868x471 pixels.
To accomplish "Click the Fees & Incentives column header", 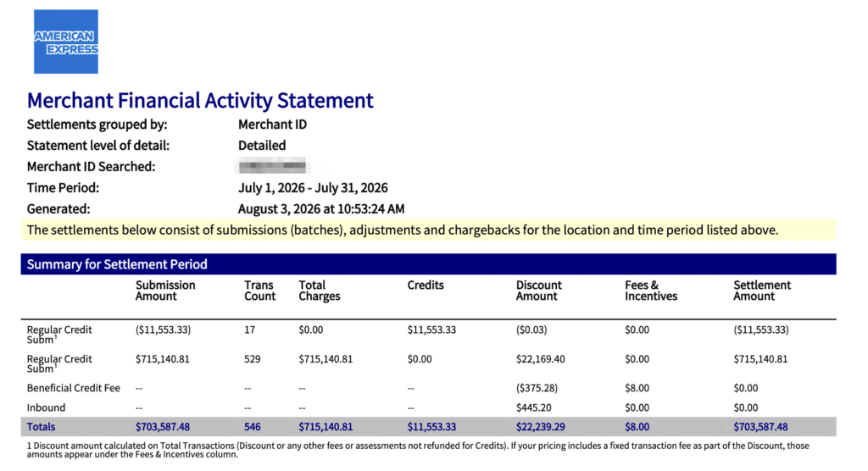I will click(651, 291).
